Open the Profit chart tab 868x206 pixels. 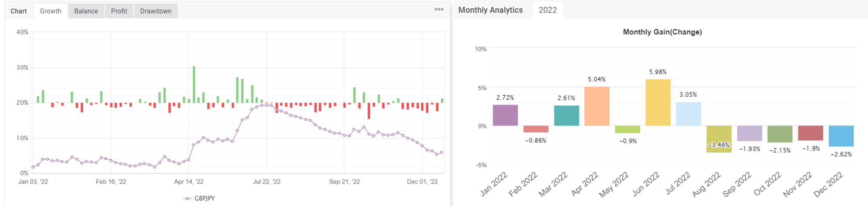pyautogui.click(x=119, y=11)
